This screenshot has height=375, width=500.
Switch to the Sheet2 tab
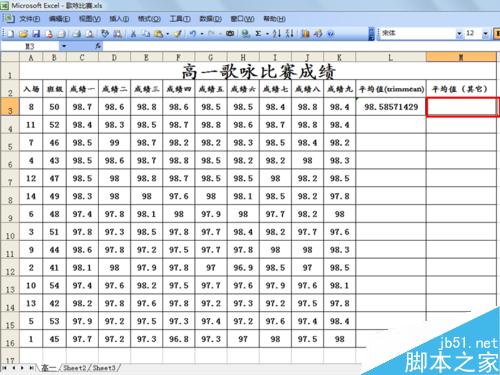pyautogui.click(x=75, y=368)
